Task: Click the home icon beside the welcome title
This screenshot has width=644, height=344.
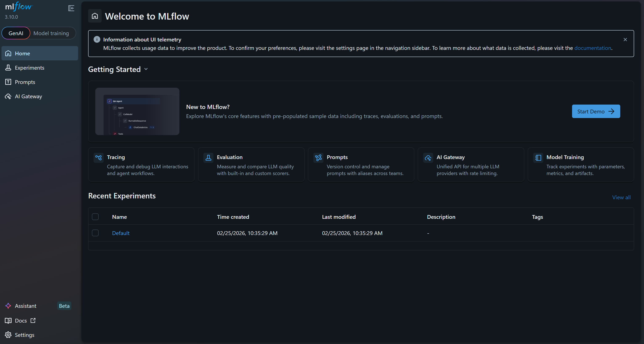Action: pos(95,16)
